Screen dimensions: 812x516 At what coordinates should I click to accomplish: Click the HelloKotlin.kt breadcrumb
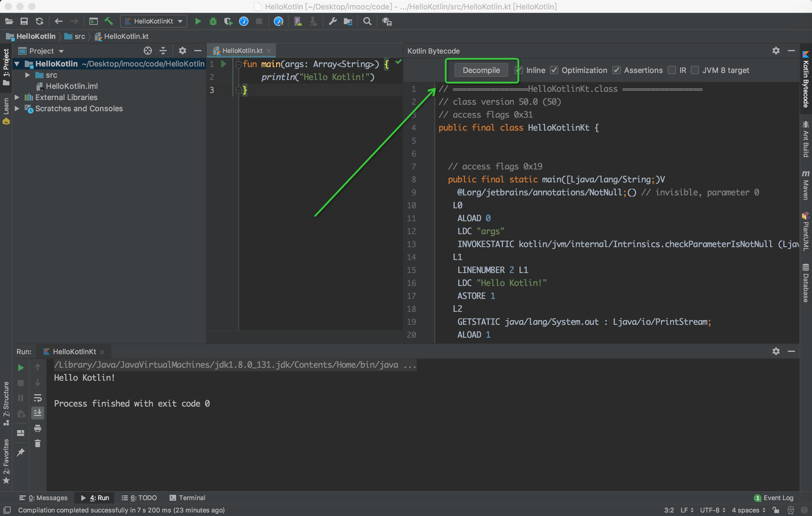122,36
